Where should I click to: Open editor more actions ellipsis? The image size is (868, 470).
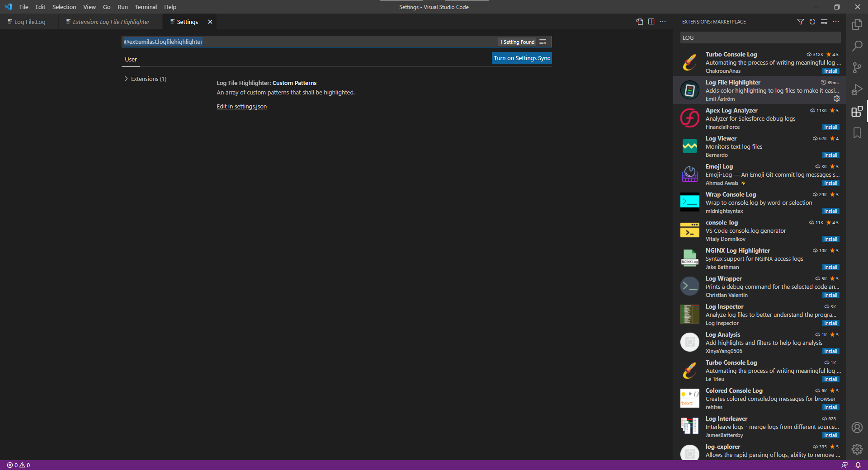point(663,22)
